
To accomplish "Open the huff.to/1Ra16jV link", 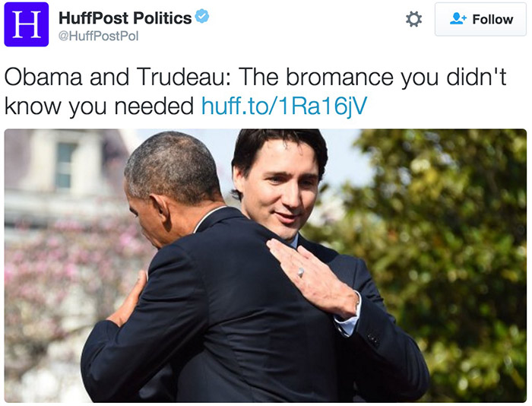I will tap(284, 106).
